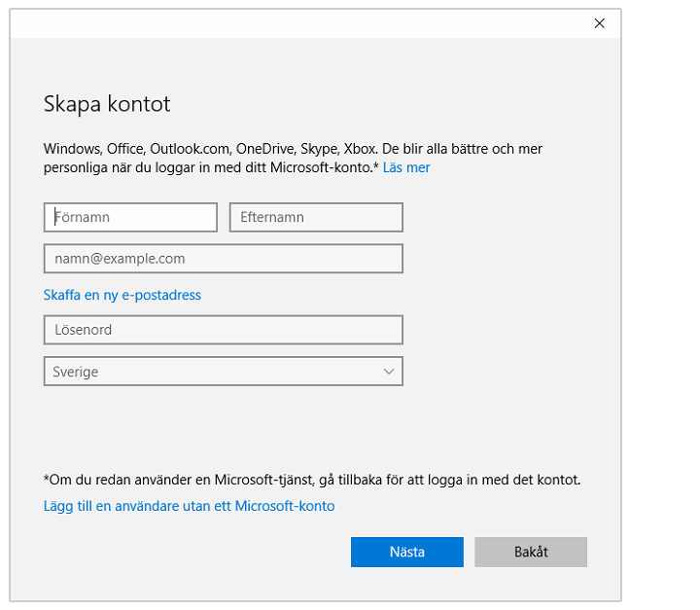Click the Lösenord password field

tap(224, 330)
